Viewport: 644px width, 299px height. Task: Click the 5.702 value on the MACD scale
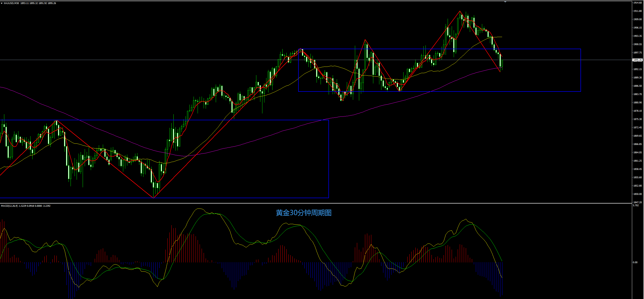click(636, 205)
